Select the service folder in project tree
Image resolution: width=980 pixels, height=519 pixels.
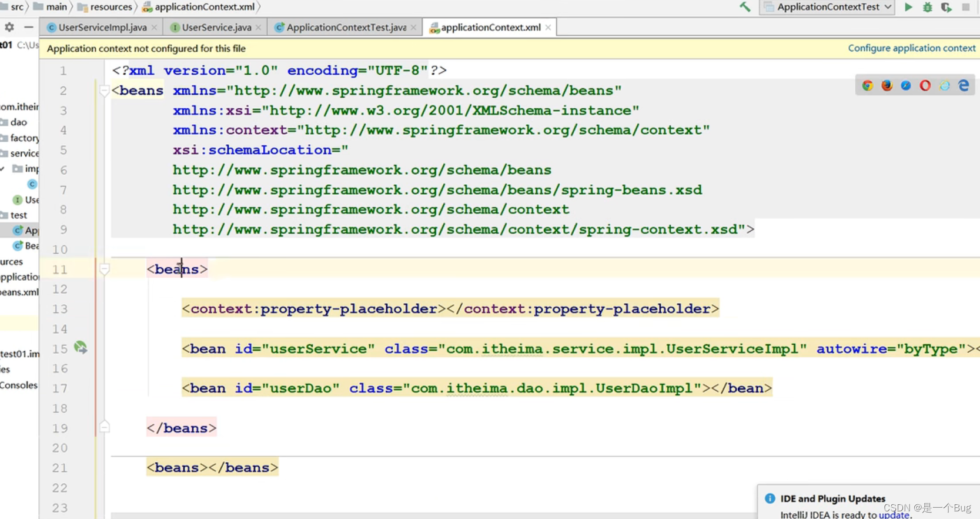click(19, 153)
